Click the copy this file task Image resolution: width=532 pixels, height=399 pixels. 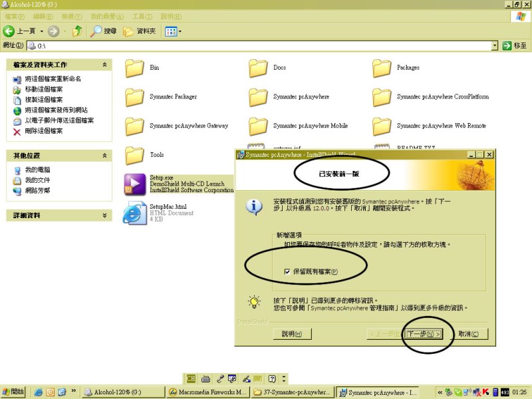tap(44, 100)
